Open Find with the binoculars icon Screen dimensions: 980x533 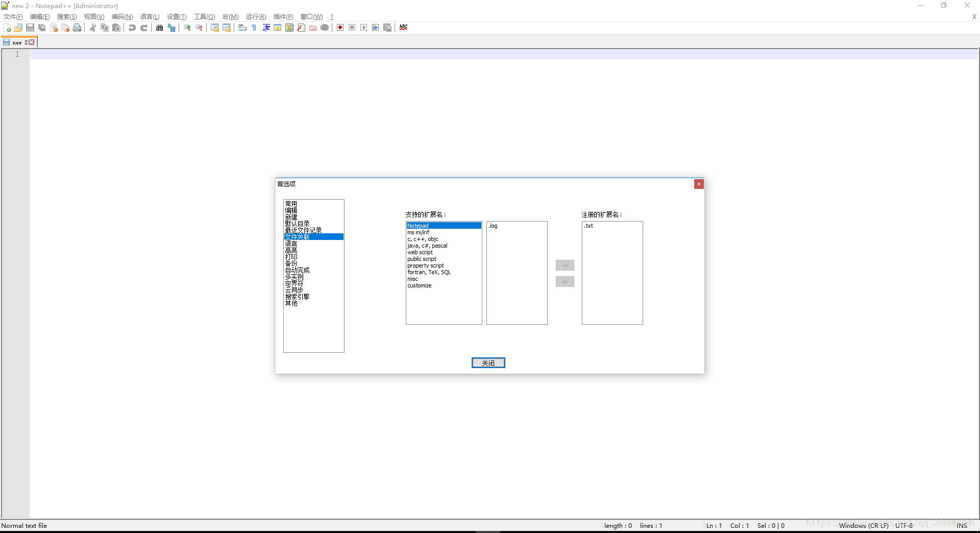[160, 28]
